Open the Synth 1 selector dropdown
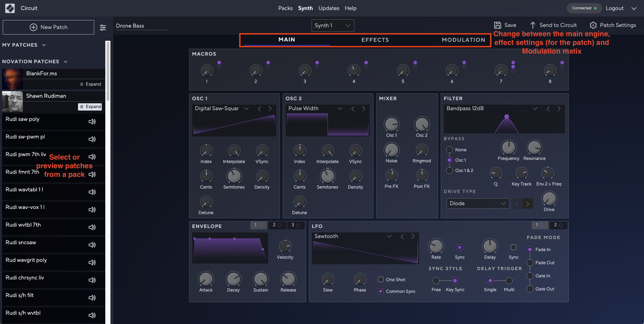Viewport: 644px width, 324px height. click(x=333, y=26)
